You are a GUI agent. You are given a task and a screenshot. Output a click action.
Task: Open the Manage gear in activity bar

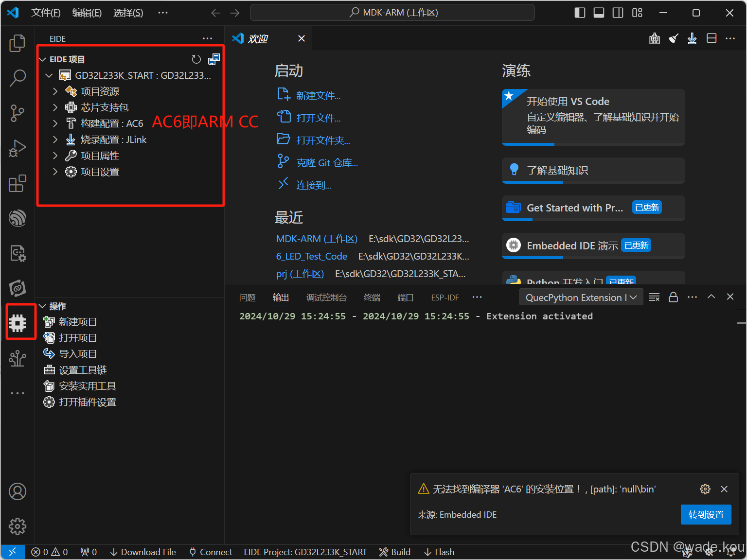tap(18, 526)
